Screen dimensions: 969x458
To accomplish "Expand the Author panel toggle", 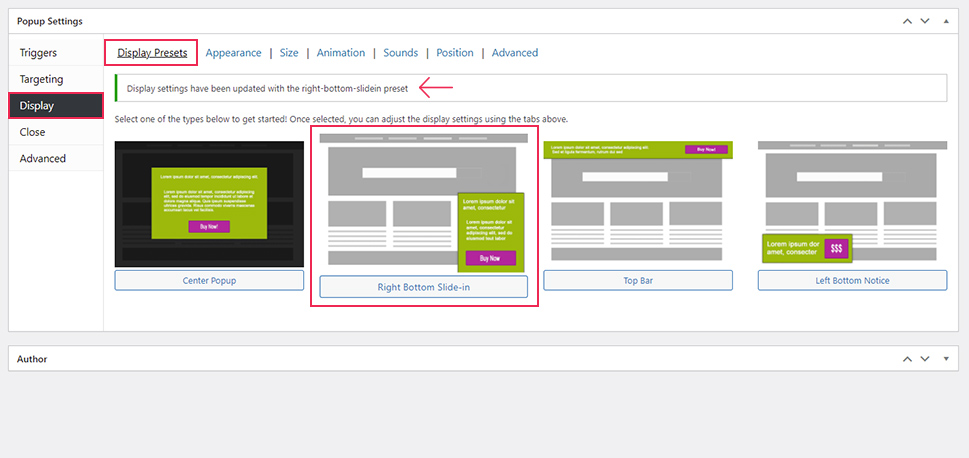I will 946,359.
